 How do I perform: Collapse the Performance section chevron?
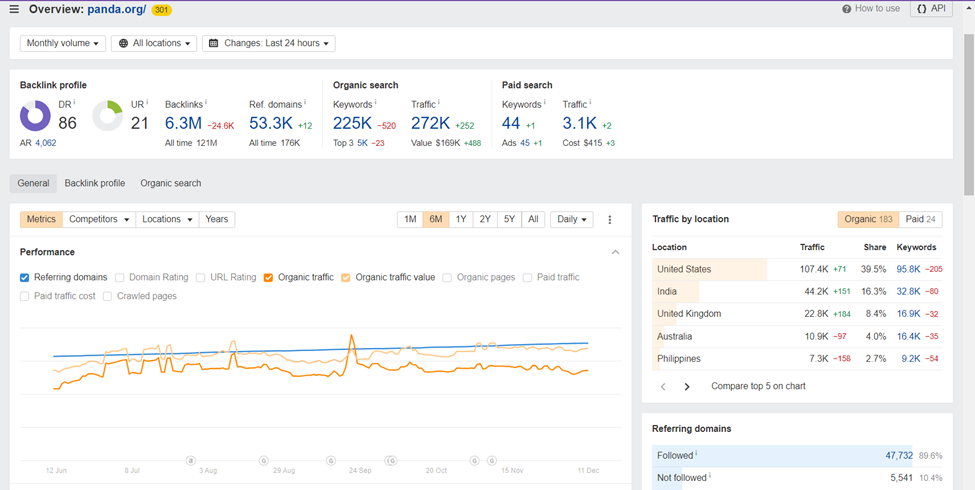(x=615, y=253)
